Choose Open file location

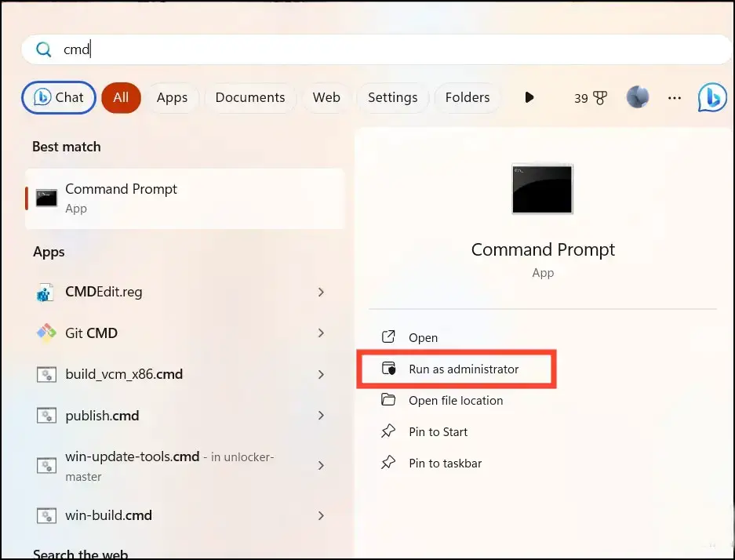[456, 401]
